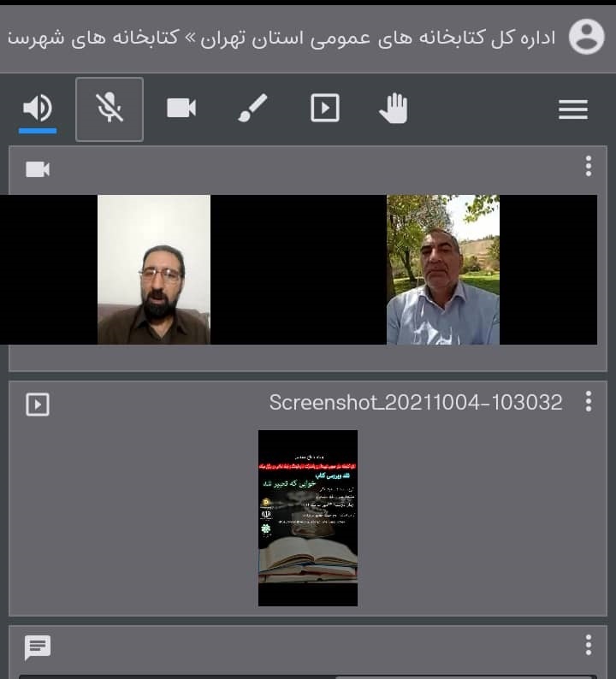Viewport: 616px width, 679px height.
Task: Select the brush drawing tool
Action: [252, 108]
